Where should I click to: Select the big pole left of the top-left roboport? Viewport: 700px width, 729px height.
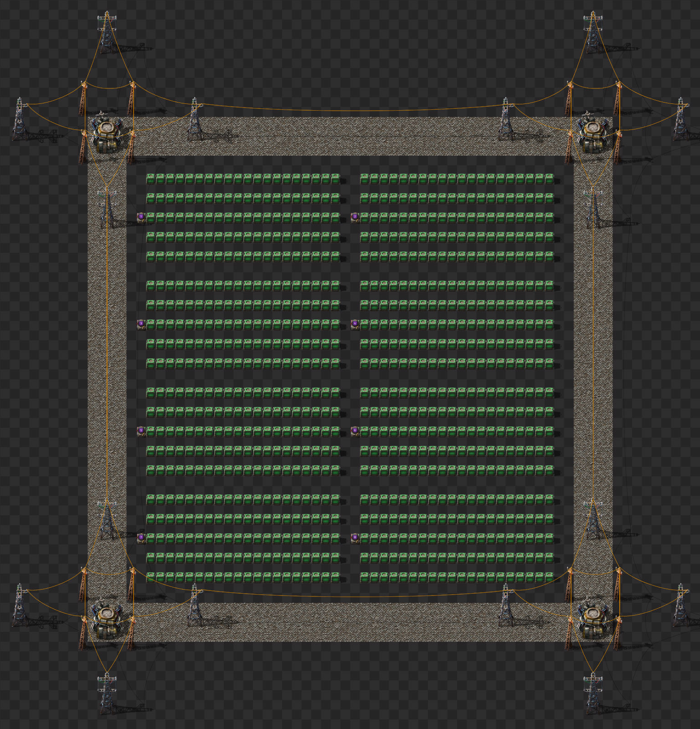click(19, 119)
